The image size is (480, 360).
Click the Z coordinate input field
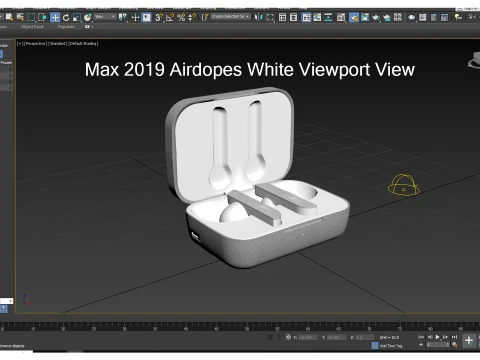coord(365,337)
